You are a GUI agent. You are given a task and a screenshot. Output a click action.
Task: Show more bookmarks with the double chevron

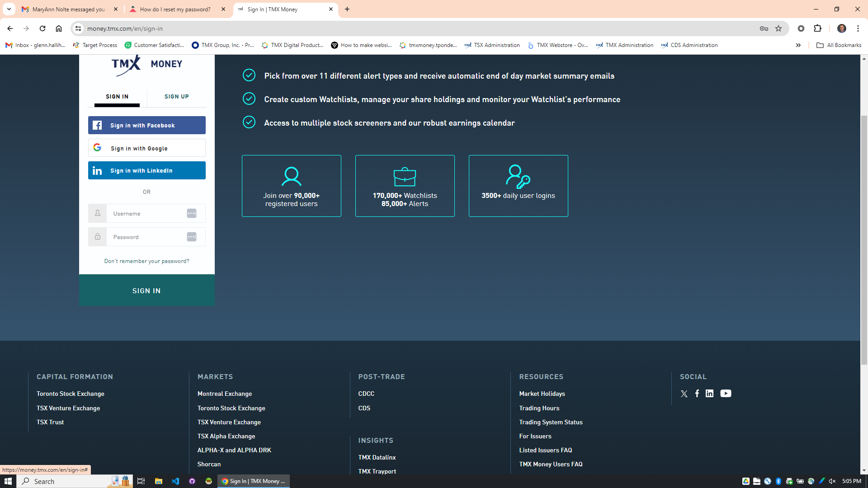coord(798,45)
